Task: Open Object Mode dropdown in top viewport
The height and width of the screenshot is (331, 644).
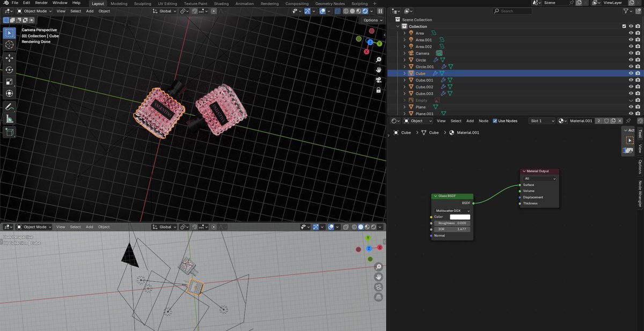Action: point(34,11)
